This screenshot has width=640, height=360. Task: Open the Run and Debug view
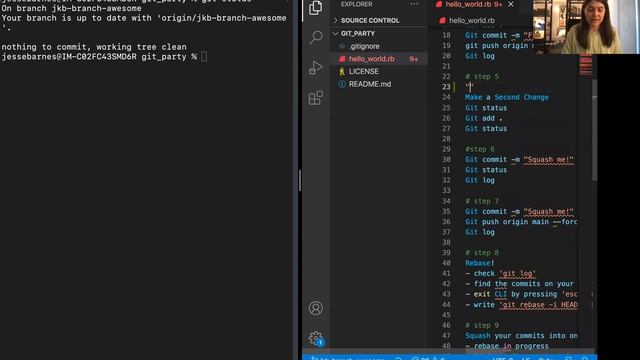click(316, 67)
